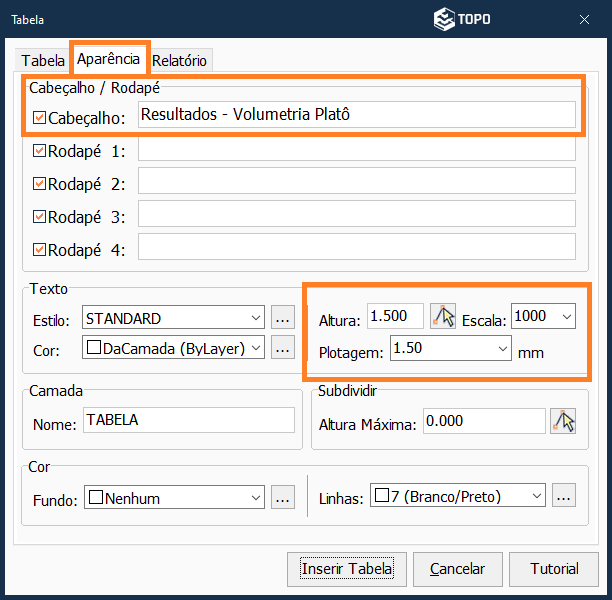The height and width of the screenshot is (600, 612).
Task: Toggle the Cabeçalho checkbox
Action: tap(40, 118)
